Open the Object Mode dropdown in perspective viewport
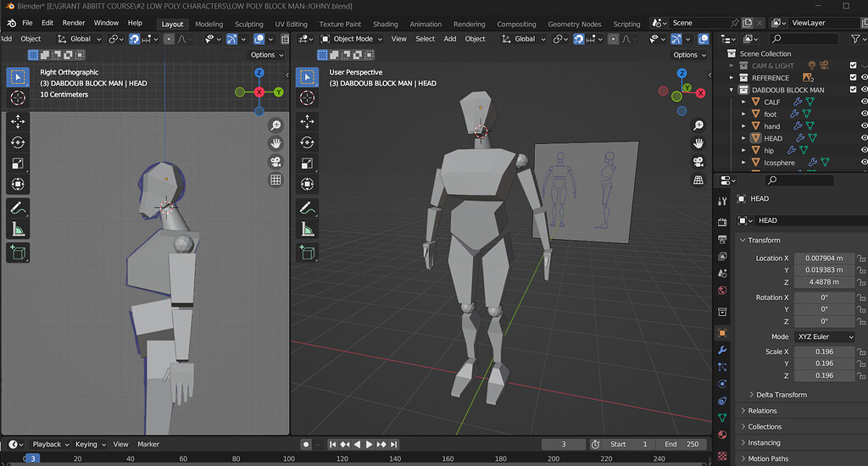Image resolution: width=868 pixels, height=466 pixels. (x=353, y=39)
